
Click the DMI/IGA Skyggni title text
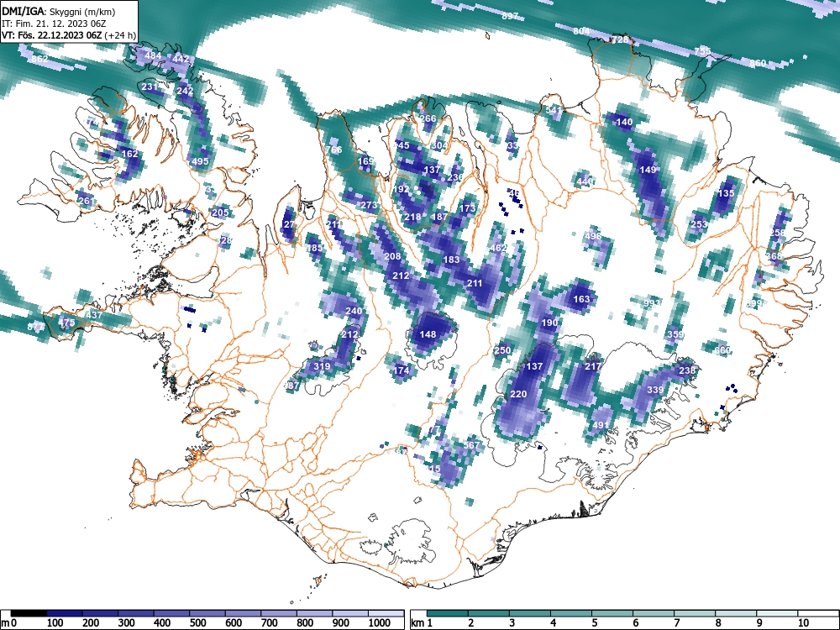click(x=59, y=11)
